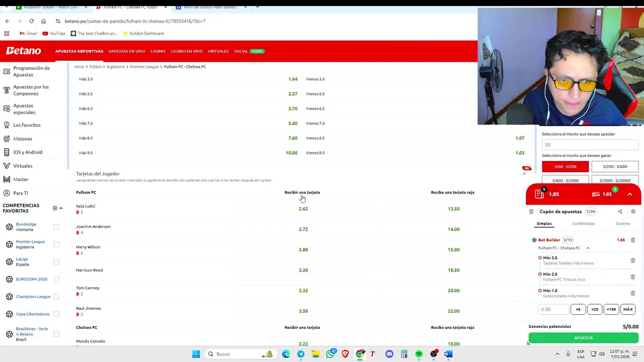Tick the Copa Libertadores checkbox
Image resolution: width=644 pixels, height=362 pixels.
(x=56, y=314)
